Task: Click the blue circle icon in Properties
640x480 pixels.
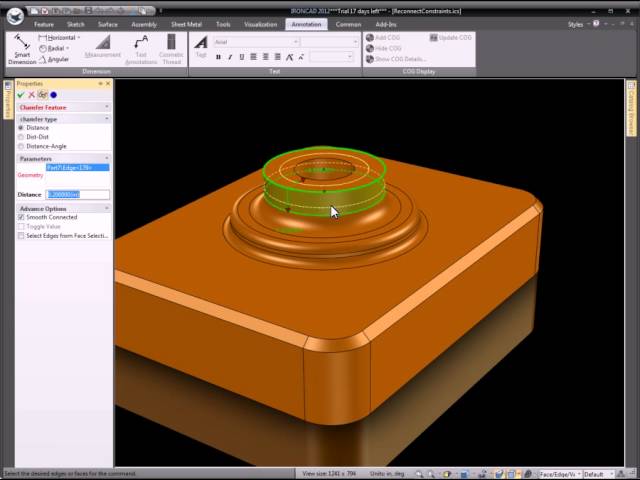Action: [53, 95]
